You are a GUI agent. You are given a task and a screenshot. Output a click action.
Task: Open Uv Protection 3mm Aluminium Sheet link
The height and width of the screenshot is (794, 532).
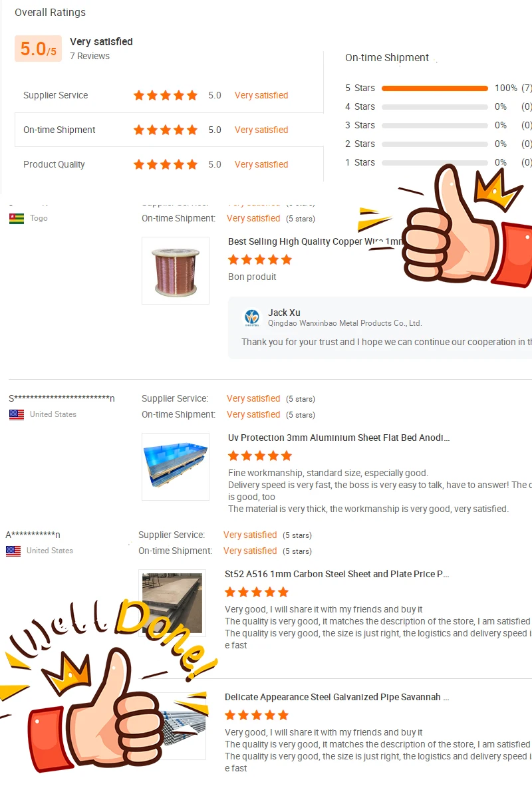338,438
